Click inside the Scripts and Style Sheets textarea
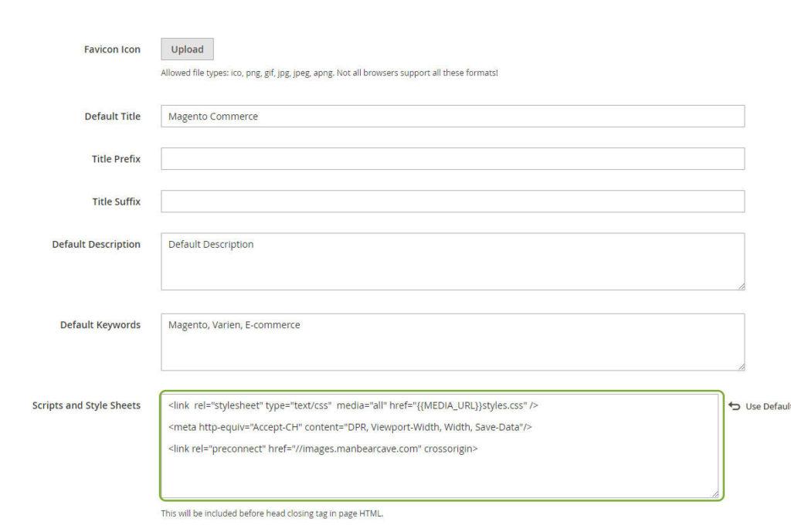The image size is (791, 532). (x=442, y=446)
